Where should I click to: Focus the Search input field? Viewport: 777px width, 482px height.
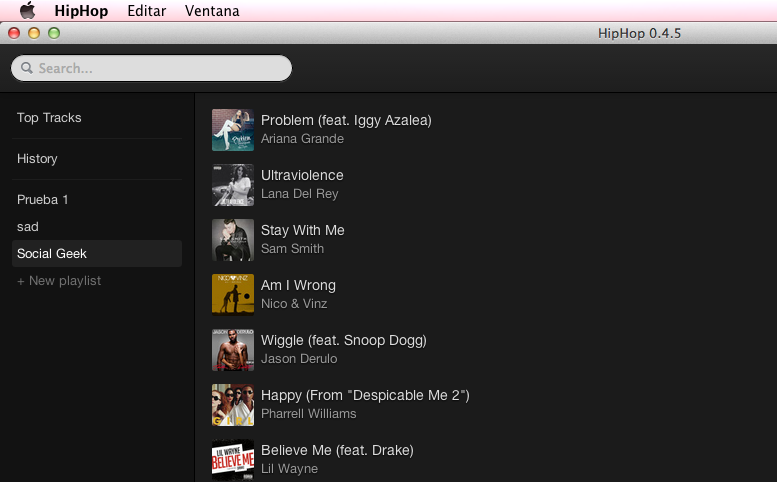coord(160,68)
